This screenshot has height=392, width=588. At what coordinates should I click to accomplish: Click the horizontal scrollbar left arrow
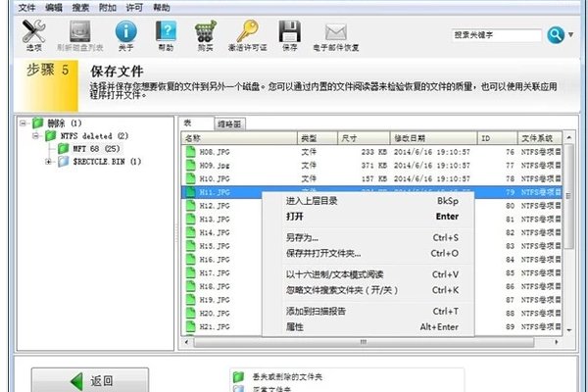point(187,342)
